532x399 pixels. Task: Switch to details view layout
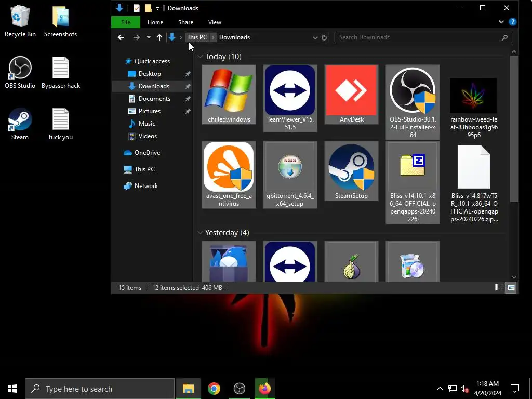click(499, 288)
